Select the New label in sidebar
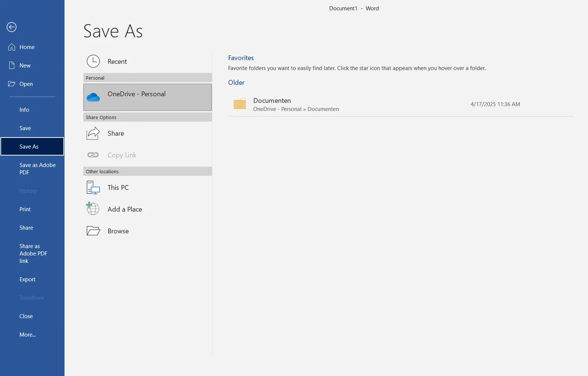This screenshot has width=588, height=376. 25,65
